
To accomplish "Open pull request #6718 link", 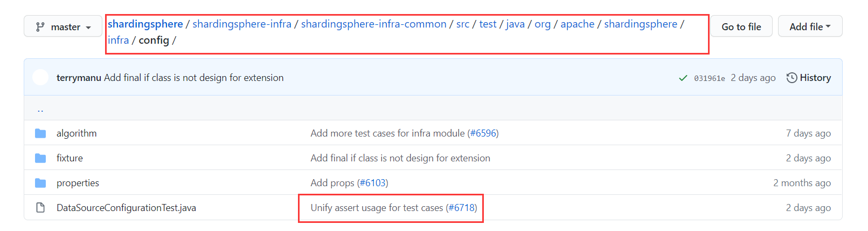I will [x=462, y=208].
